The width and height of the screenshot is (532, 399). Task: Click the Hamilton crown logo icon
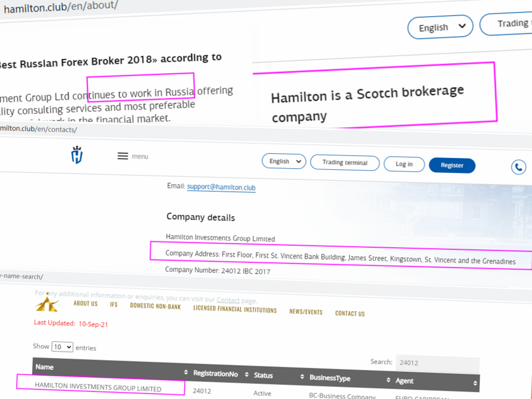click(x=77, y=155)
